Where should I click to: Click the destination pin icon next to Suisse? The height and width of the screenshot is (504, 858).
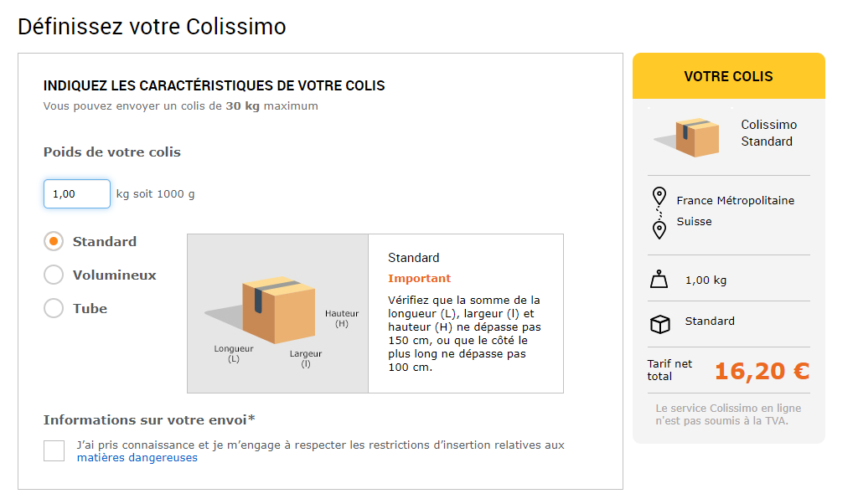point(659,229)
